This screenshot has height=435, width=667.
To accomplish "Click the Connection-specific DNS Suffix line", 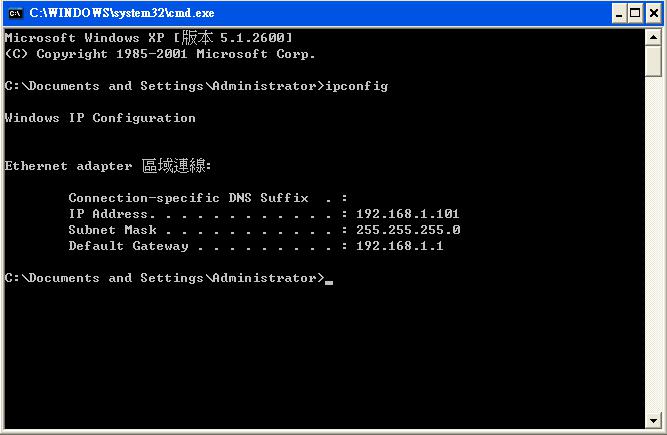I will click(208, 198).
